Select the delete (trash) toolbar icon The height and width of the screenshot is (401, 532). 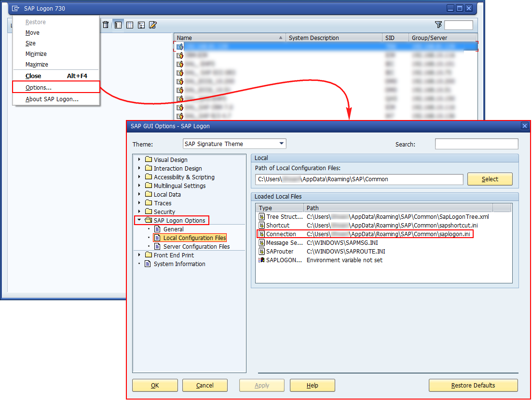click(x=106, y=25)
